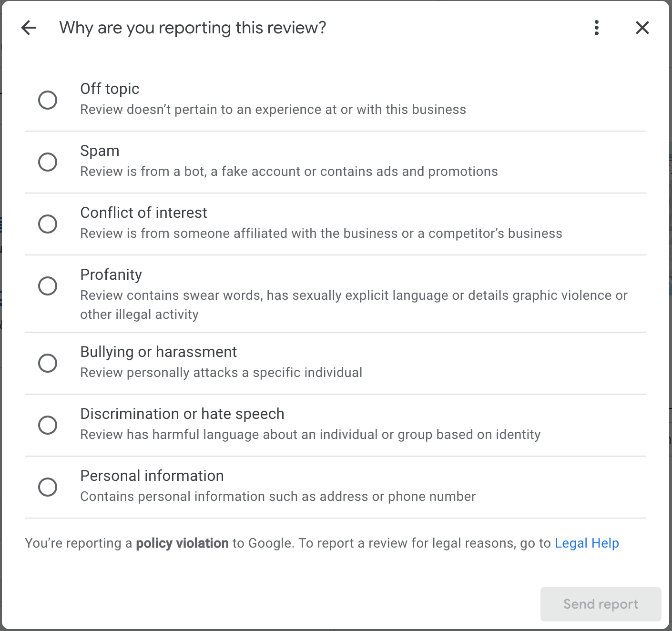The height and width of the screenshot is (631, 672).
Task: Click the 'Why are you reporting this review?' title
Action: (193, 28)
